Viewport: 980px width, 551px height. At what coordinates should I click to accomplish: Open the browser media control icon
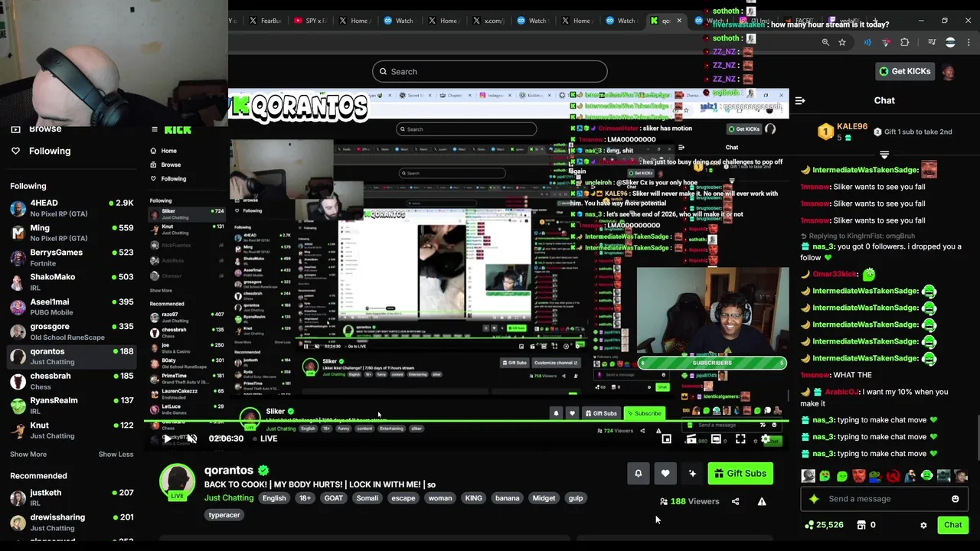coord(932,43)
